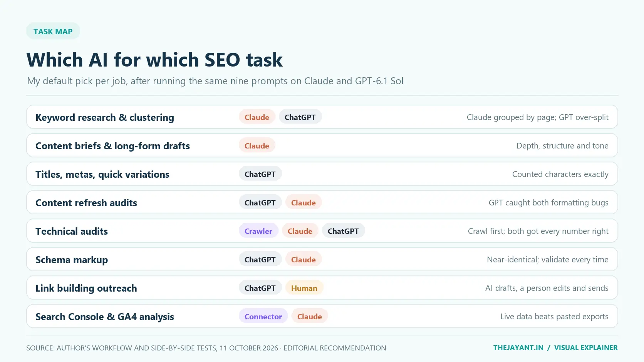Click the purple Connector tag
This screenshot has height=362, width=644.
[263, 316]
